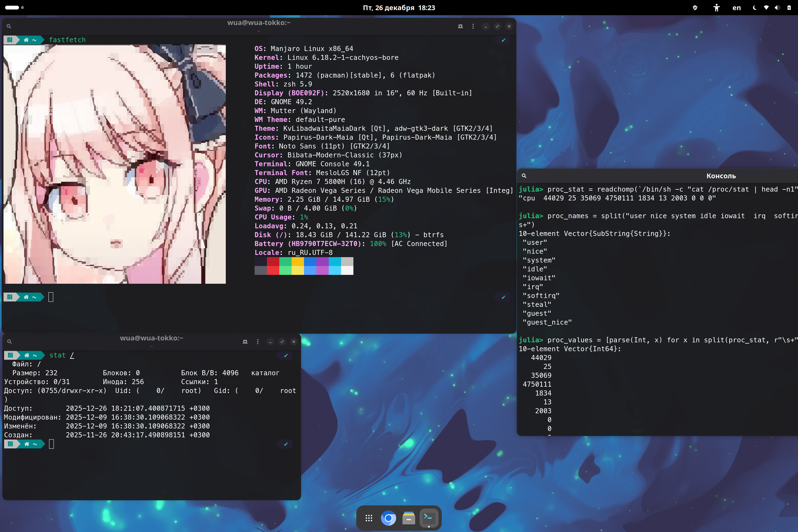Open the accessibility menu in top bar
798x532 pixels.
click(x=716, y=8)
